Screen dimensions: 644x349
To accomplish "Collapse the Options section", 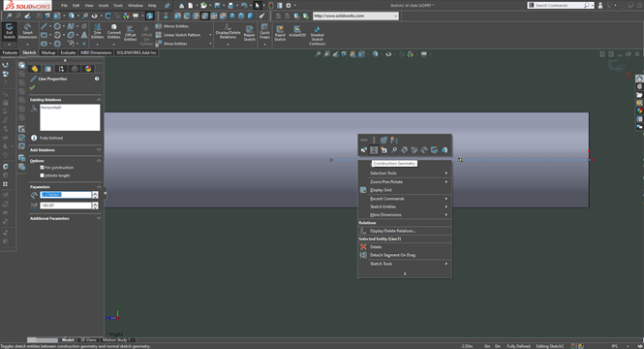I will 99,161.
